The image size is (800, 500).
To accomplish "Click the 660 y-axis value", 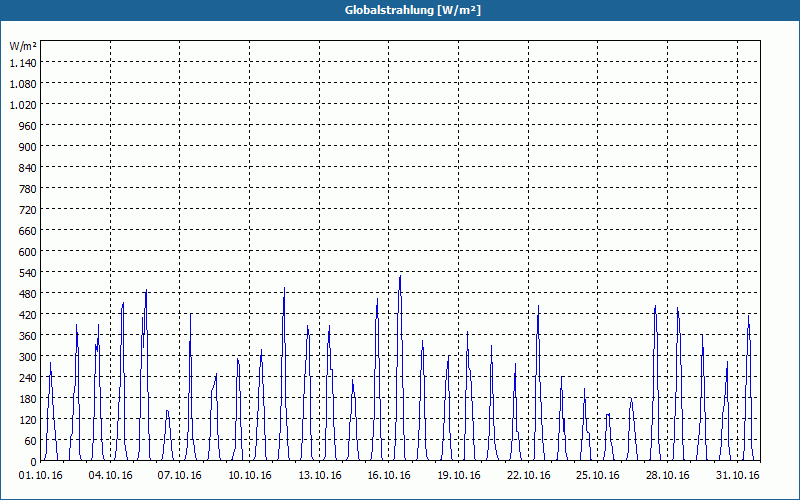I will point(28,230).
